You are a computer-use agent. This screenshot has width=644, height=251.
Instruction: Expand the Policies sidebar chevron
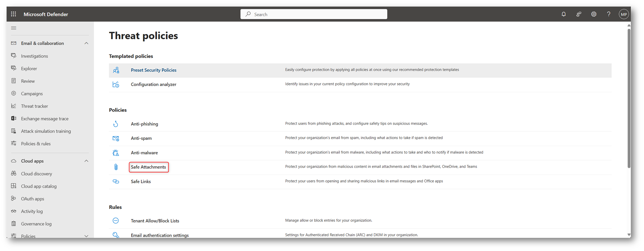[x=86, y=236]
